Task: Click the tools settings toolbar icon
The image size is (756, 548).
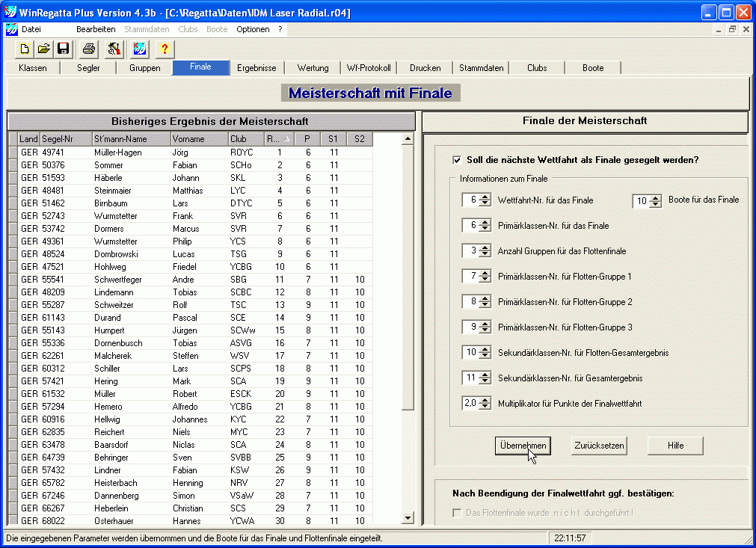Action: [114, 49]
